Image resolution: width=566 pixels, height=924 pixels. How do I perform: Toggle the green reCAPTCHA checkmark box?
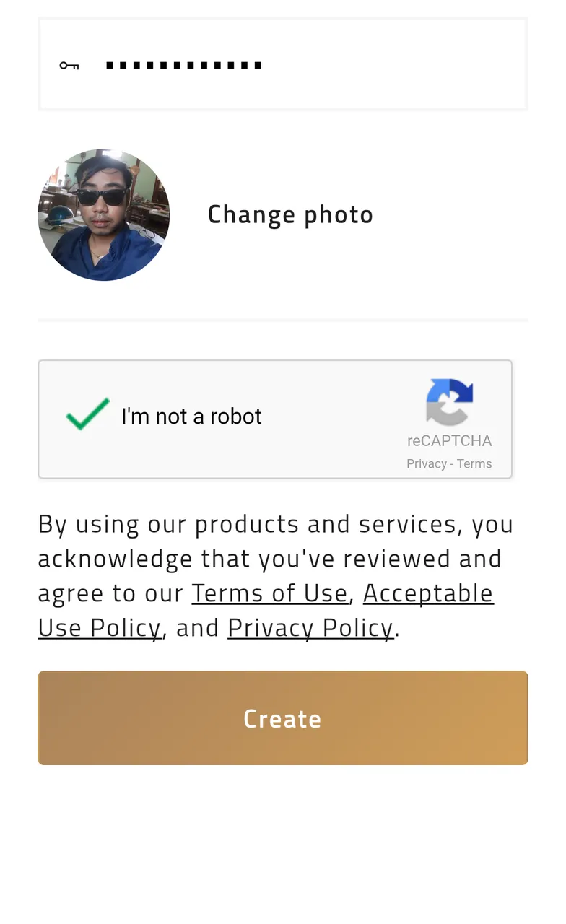click(x=87, y=415)
